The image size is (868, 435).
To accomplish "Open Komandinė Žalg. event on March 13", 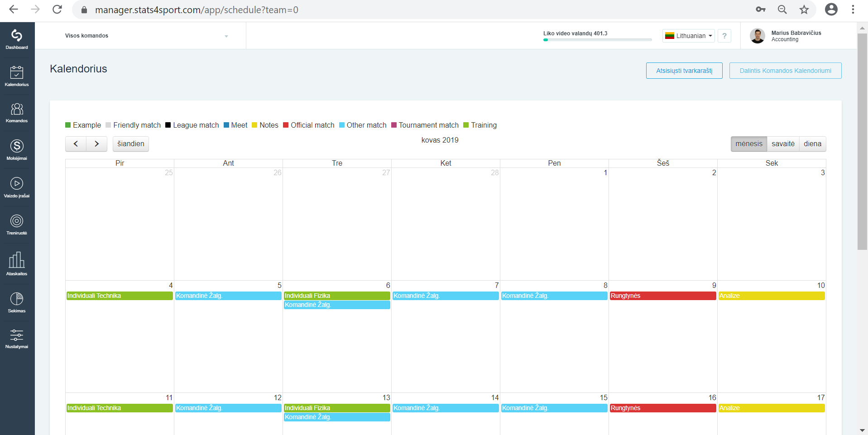I will [337, 417].
